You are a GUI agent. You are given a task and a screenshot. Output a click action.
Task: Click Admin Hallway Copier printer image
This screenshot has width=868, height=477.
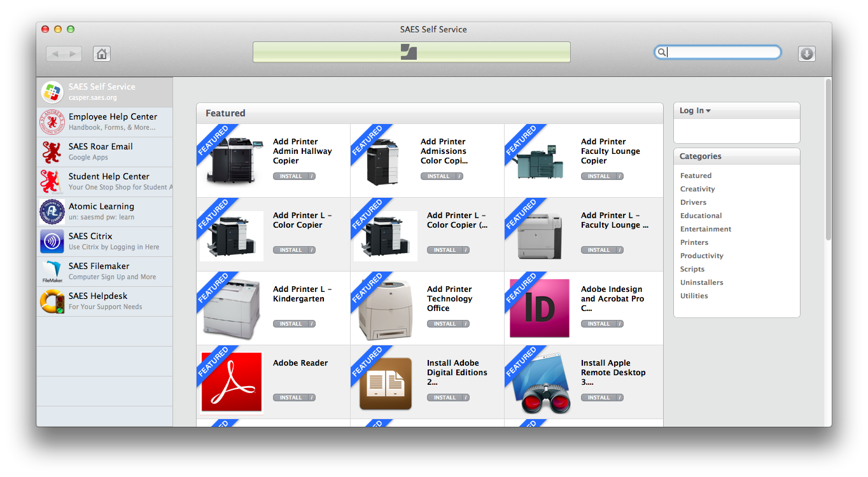coord(235,160)
